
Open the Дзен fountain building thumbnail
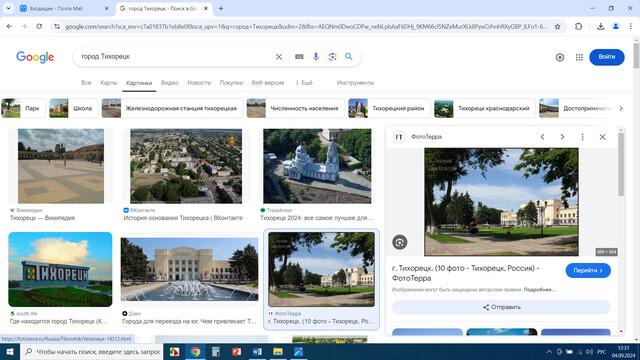coord(189,269)
